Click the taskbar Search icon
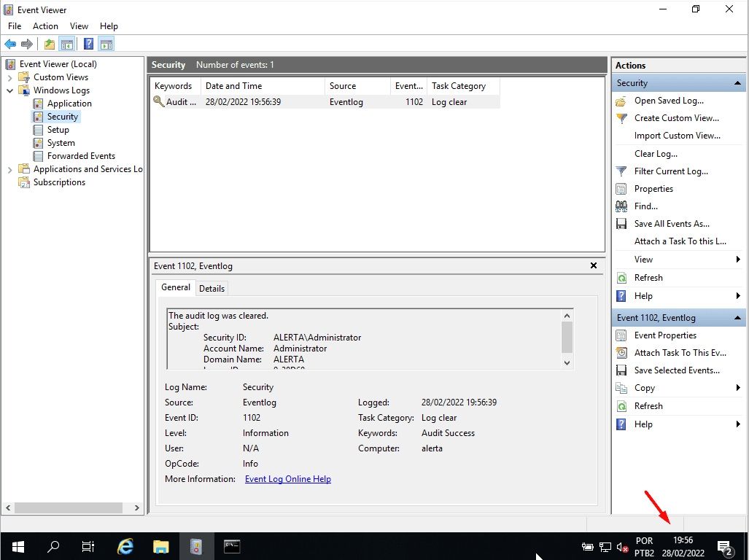The image size is (749, 560). (x=53, y=546)
